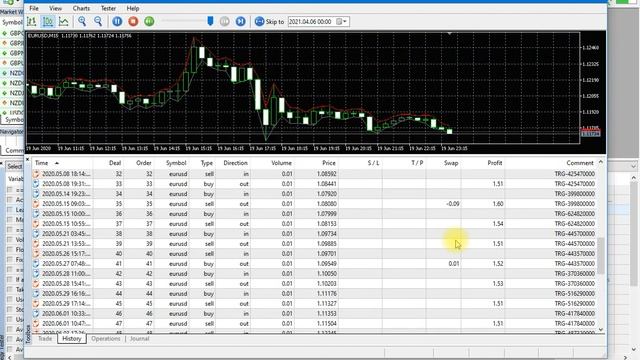Click the sell deal icon for deal 43
The width and height of the screenshot is (640, 360).
(x=36, y=284)
